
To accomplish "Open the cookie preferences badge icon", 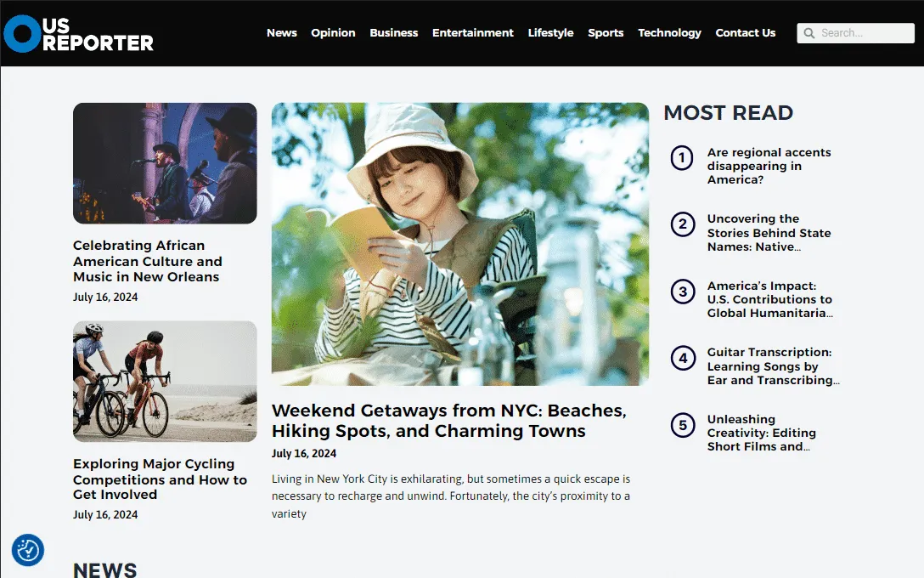I will tap(28, 550).
